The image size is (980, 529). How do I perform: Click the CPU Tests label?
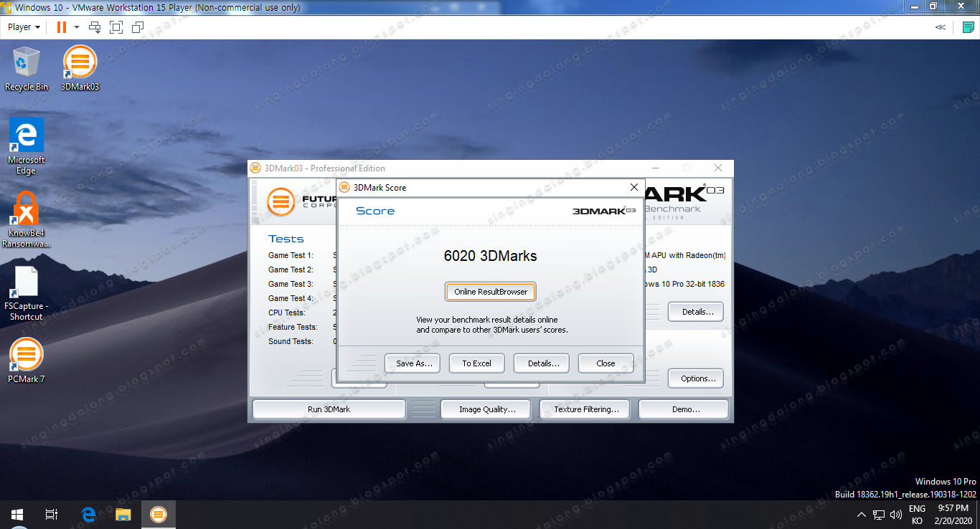(x=287, y=313)
